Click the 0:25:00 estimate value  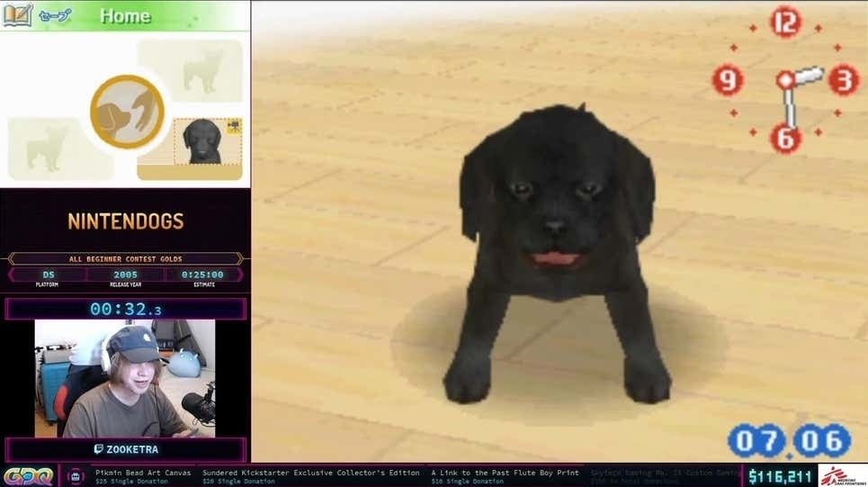[202, 275]
